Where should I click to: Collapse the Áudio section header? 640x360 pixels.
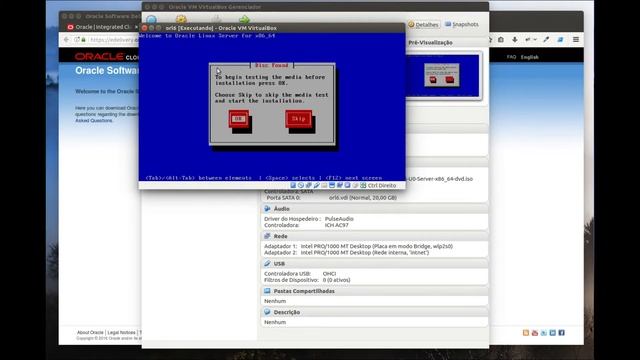click(x=374, y=209)
